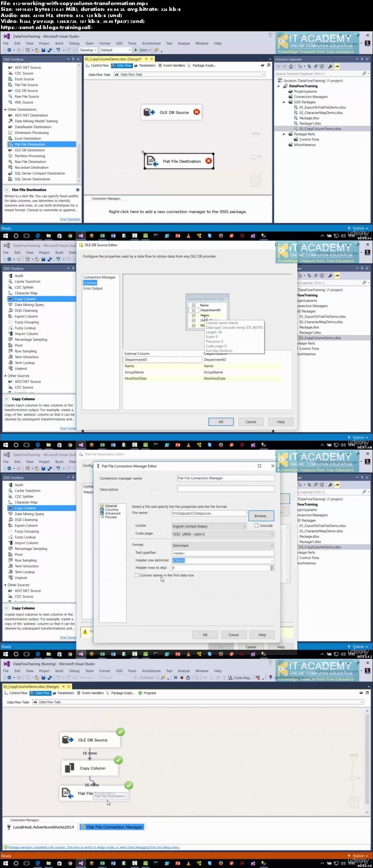This screenshot has width=373, height=868.
Task: Click the Browse... button
Action: (x=261, y=516)
